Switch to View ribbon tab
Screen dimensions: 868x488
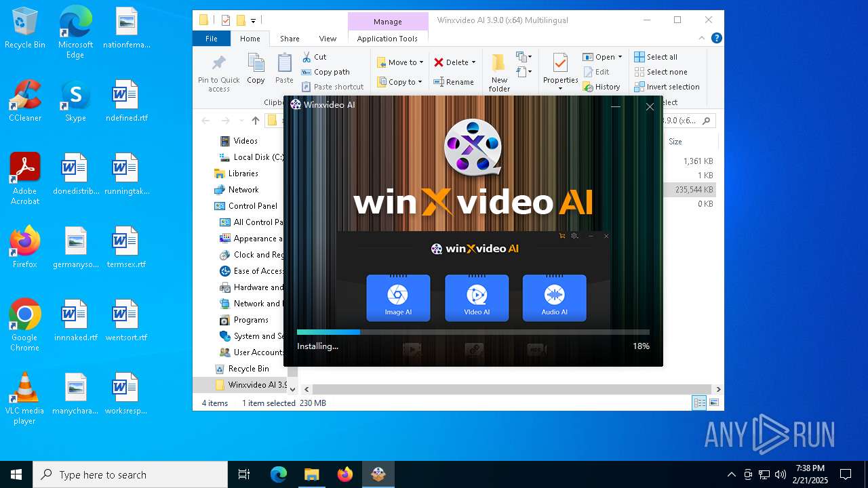tap(328, 39)
